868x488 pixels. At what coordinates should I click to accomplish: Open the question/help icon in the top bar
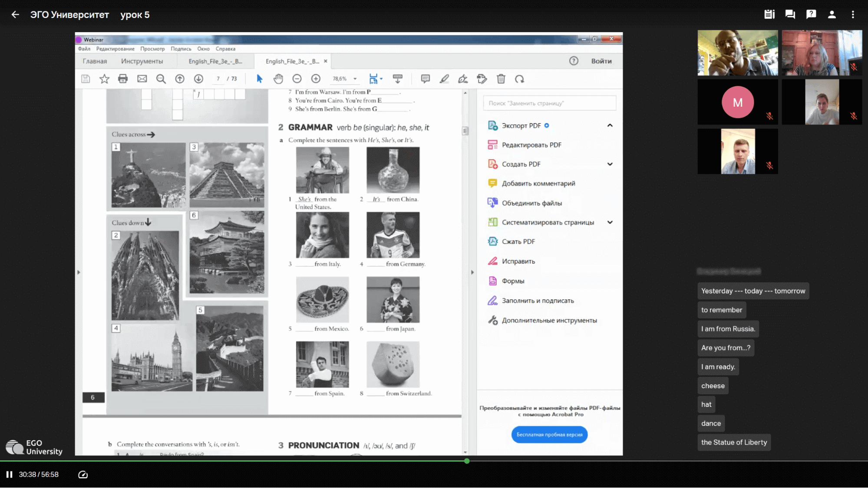[x=811, y=14]
